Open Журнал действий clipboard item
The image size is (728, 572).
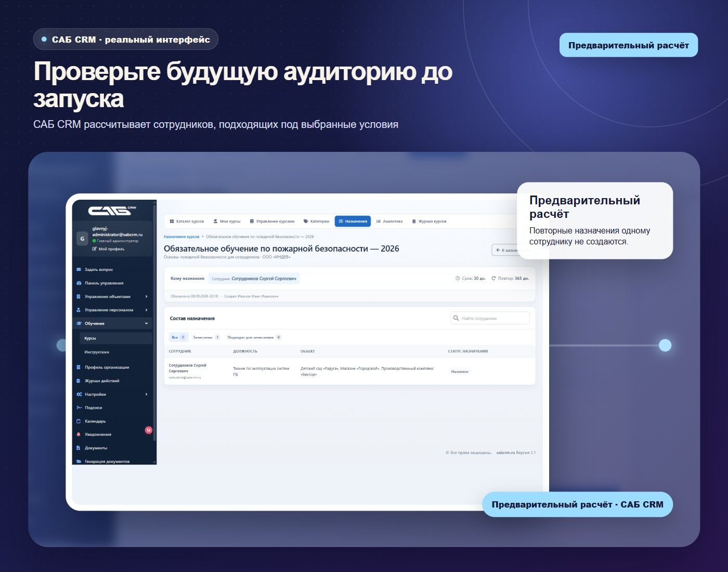point(98,381)
